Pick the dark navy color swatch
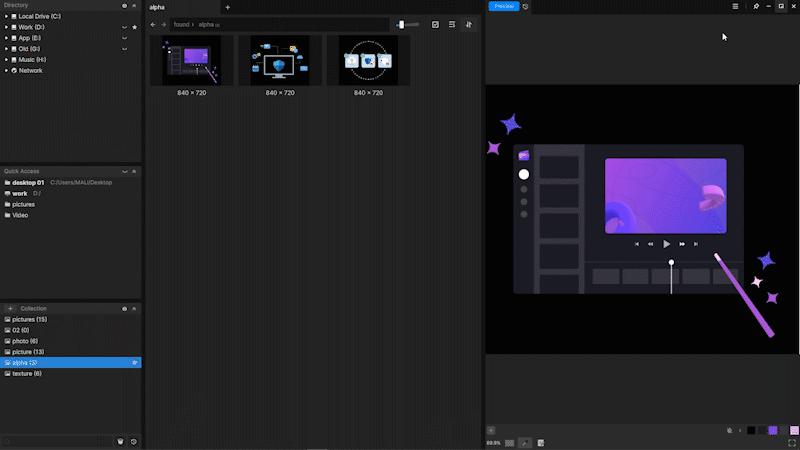This screenshot has height=450, width=800. click(762, 431)
